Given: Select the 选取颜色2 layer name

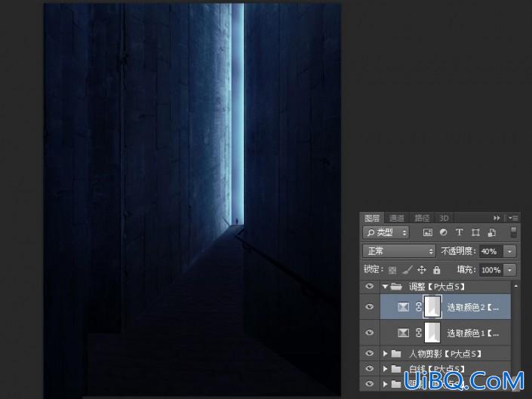Looking at the screenshot, I should point(473,308).
